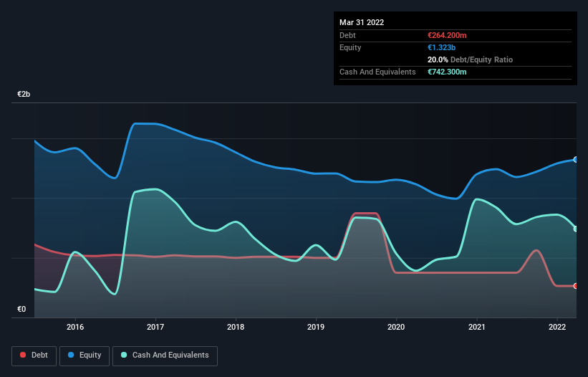The width and height of the screenshot is (588, 377).
Task: Click the Mar 31 2022 tooltip date
Action: coord(362,22)
